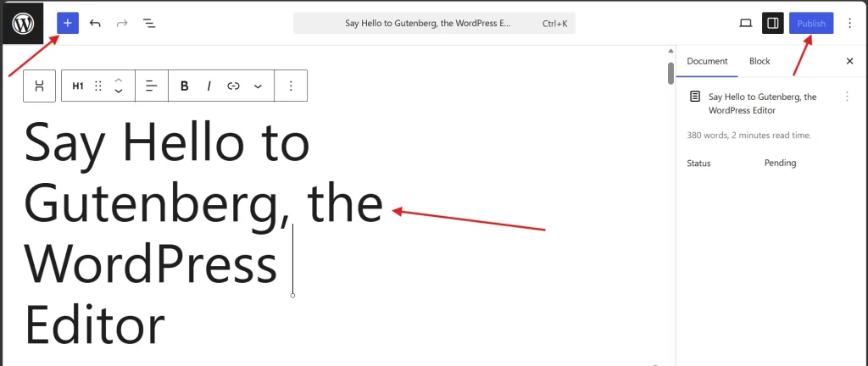
Task: Select parent block from block toolbar
Action: click(39, 86)
